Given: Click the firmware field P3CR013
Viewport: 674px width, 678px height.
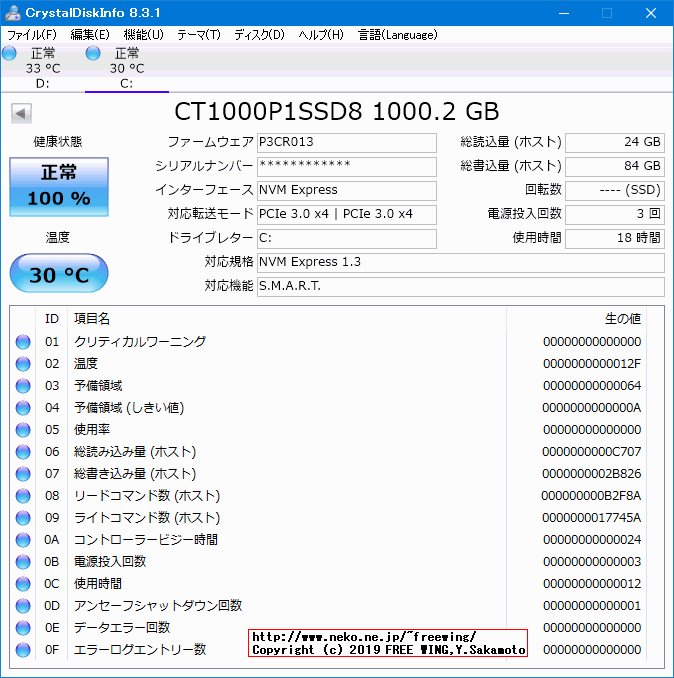Looking at the screenshot, I should (347, 142).
